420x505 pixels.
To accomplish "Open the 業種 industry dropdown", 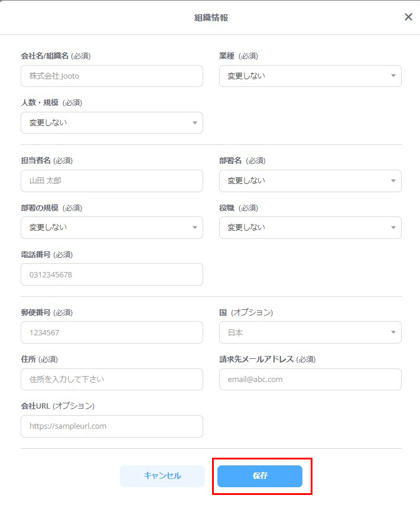I will 310,76.
